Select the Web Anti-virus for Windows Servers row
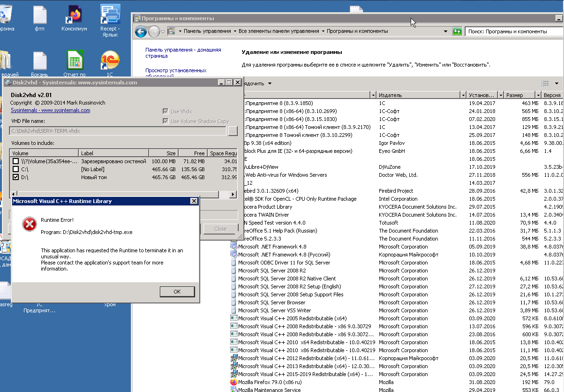 coord(403,175)
